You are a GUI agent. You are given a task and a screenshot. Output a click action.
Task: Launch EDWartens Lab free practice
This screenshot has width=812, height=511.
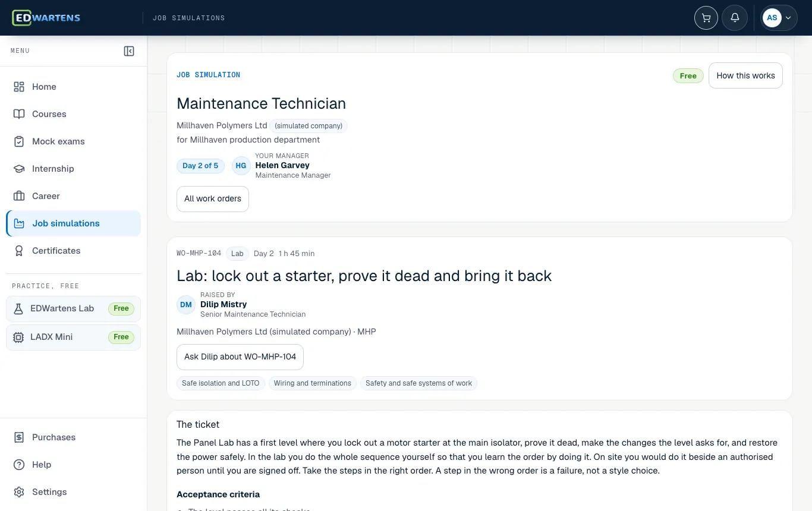[74, 308]
